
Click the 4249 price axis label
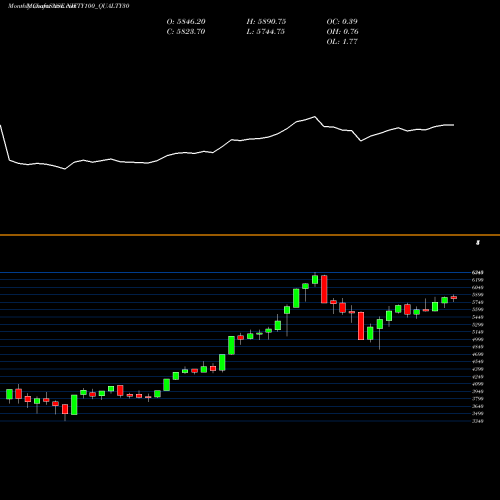click(x=478, y=377)
